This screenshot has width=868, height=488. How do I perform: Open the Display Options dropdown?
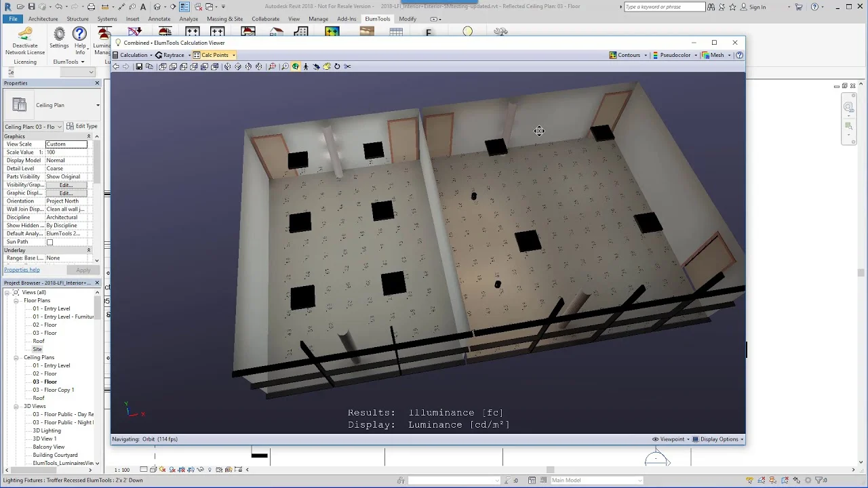click(x=717, y=439)
